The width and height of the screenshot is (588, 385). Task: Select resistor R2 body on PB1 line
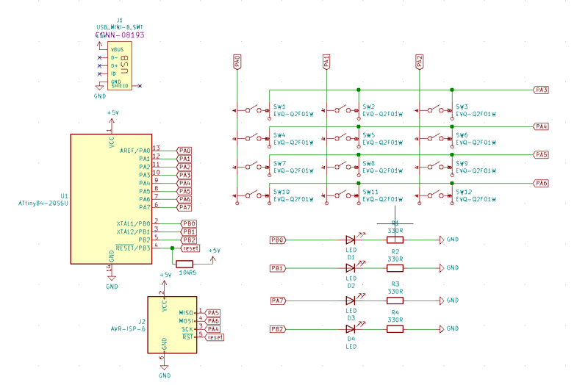pos(395,268)
